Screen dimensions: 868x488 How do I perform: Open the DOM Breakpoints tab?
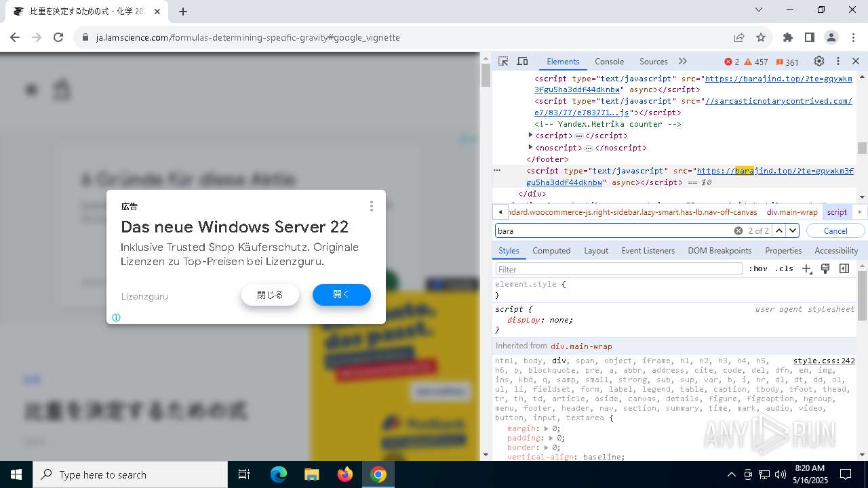point(719,251)
